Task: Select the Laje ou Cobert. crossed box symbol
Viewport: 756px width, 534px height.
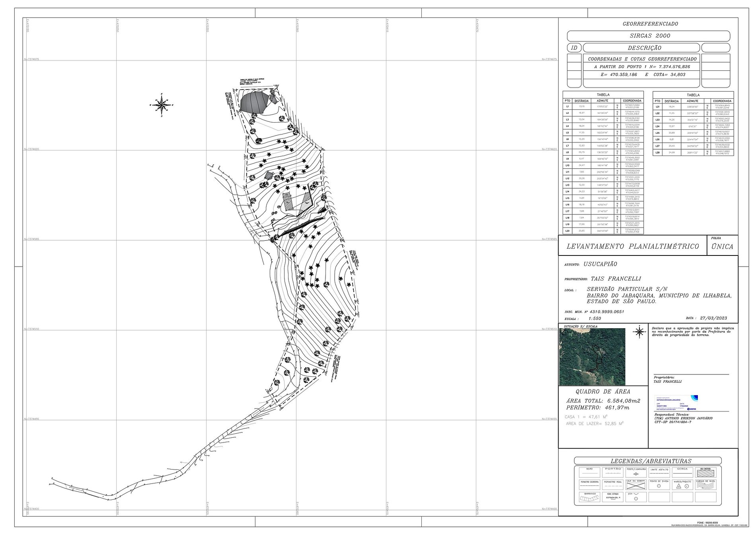Action: (x=636, y=486)
